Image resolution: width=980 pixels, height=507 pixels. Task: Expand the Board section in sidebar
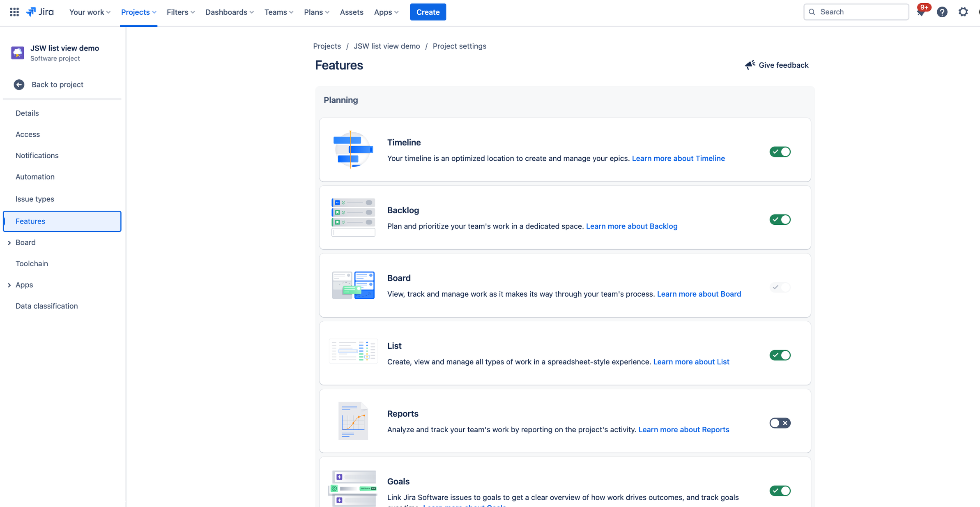tap(9, 242)
